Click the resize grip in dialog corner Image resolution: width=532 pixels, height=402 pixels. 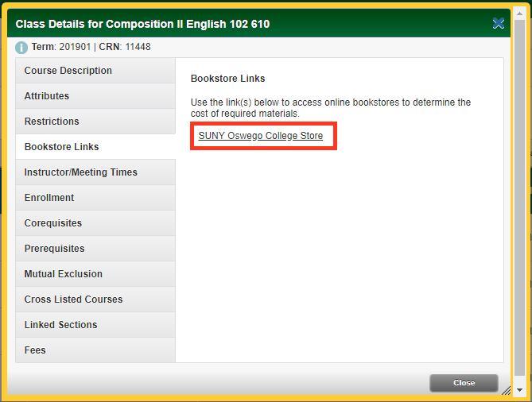pyautogui.click(x=506, y=389)
